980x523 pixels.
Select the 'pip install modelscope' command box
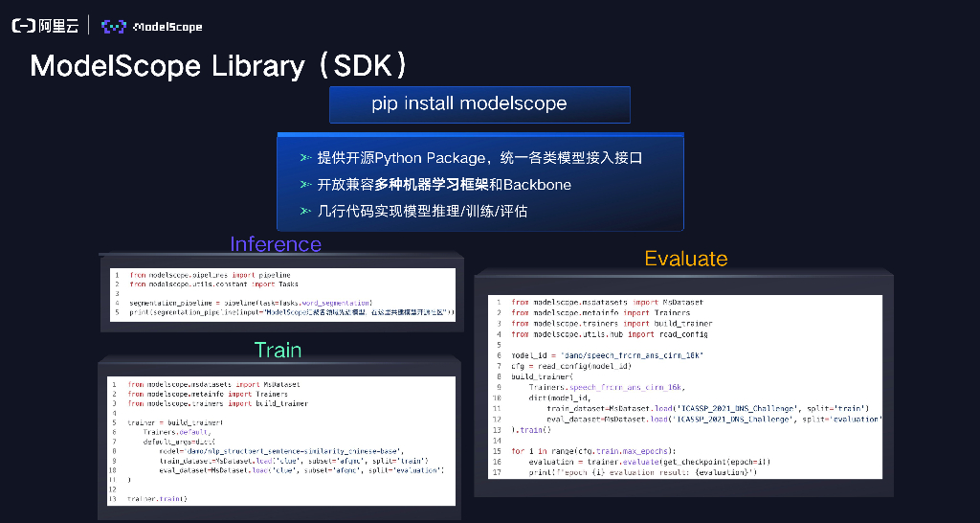pos(479,104)
